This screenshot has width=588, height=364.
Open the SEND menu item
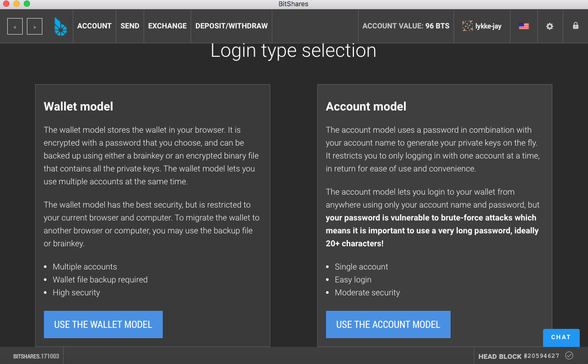click(130, 26)
